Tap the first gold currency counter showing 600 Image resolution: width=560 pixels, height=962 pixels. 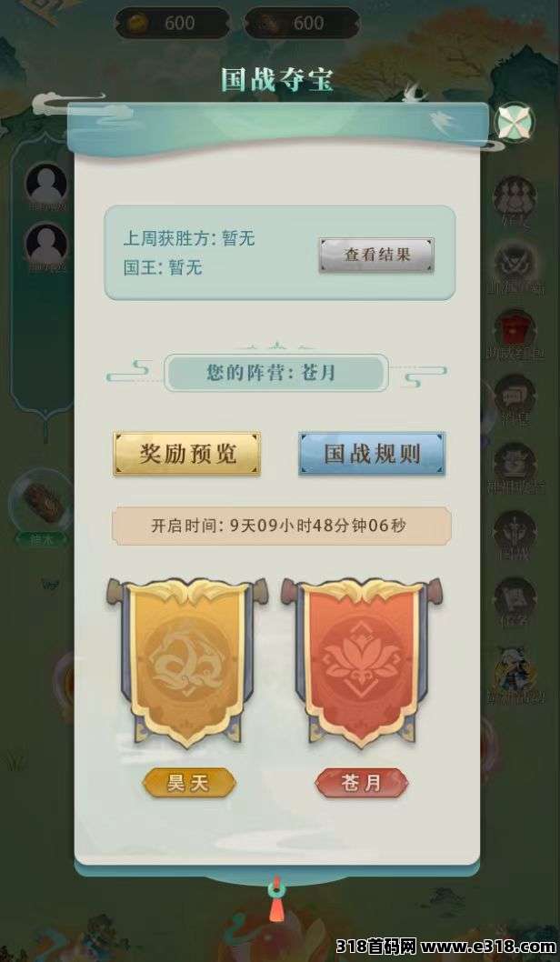tap(173, 24)
